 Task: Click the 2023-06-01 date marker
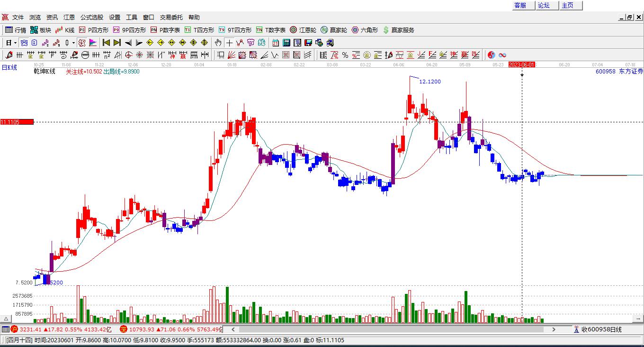522,64
